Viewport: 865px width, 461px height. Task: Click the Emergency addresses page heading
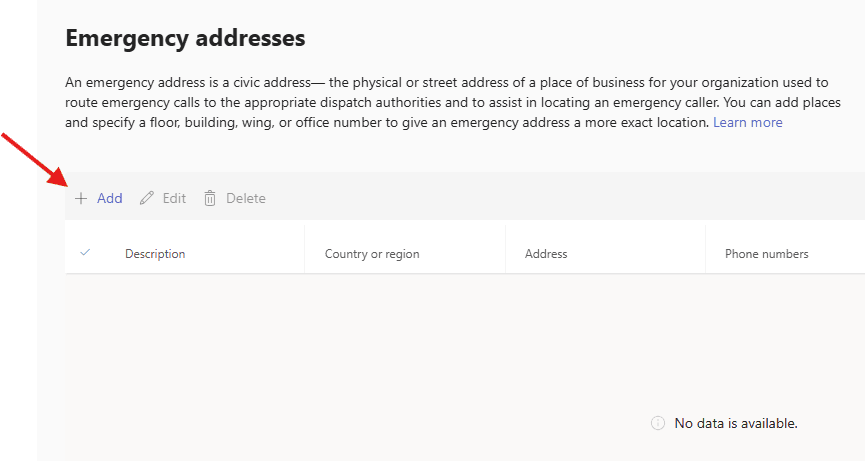[185, 39]
